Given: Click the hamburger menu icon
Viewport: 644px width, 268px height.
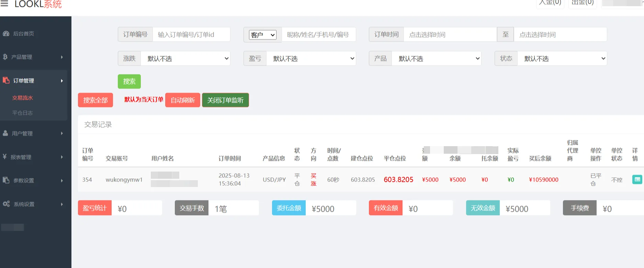Looking at the screenshot, I should coord(4,3).
